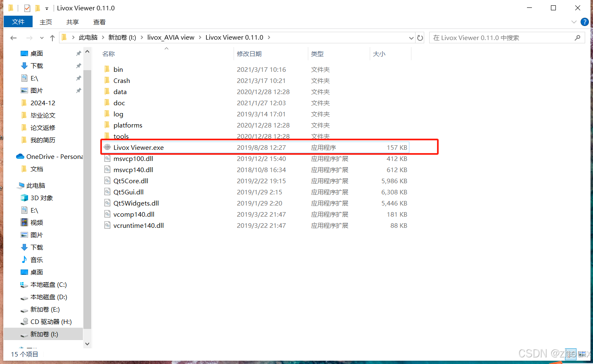Open 我的简历 folder in quick access
The image size is (593, 364).
point(38,140)
